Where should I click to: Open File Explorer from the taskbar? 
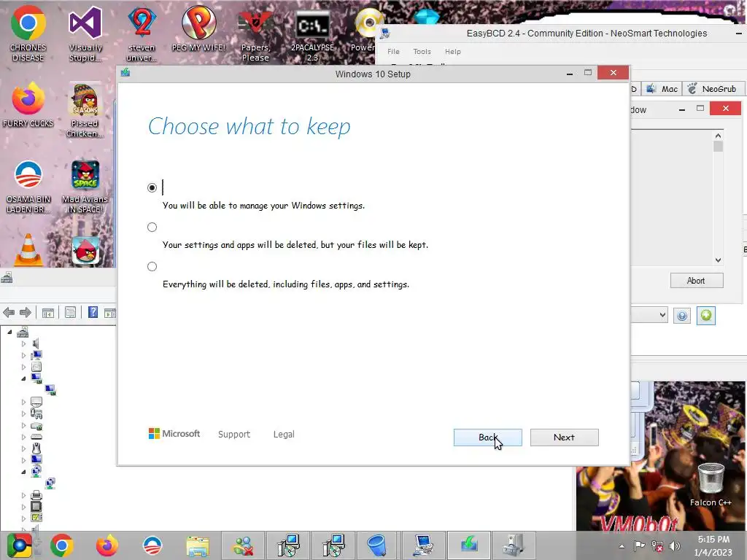point(198,545)
